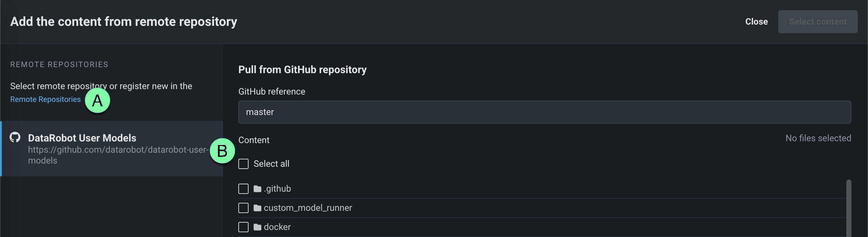
Task: Tick the custom_model_runner checkbox
Action: click(x=243, y=208)
